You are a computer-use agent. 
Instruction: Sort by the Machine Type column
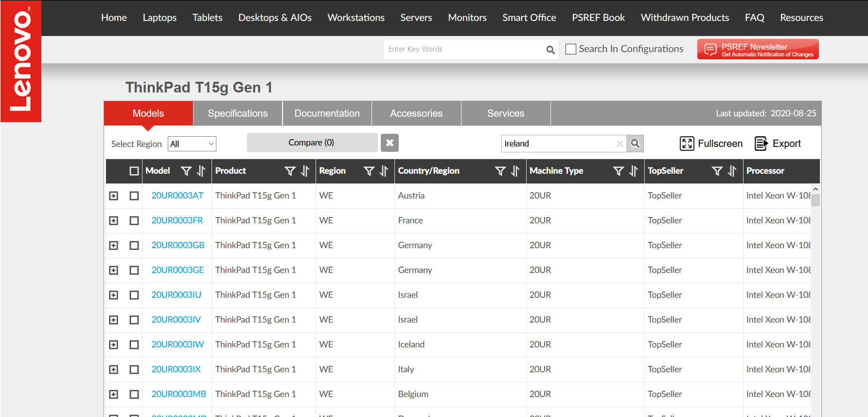click(x=633, y=171)
